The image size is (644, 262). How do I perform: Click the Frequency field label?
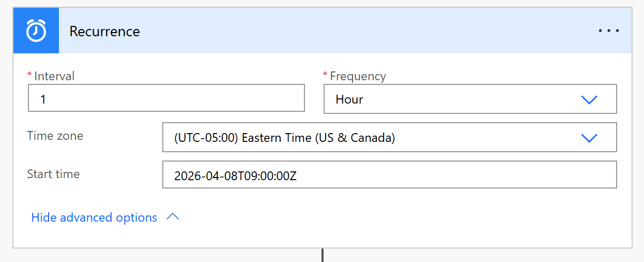(x=358, y=76)
